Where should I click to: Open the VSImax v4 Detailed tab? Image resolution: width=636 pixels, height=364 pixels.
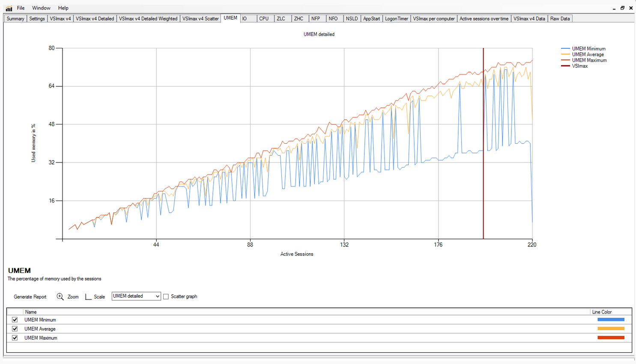[95, 19]
